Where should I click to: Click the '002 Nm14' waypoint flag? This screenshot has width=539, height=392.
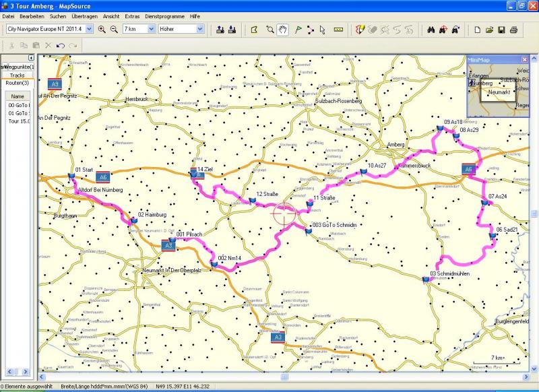[x=214, y=265]
